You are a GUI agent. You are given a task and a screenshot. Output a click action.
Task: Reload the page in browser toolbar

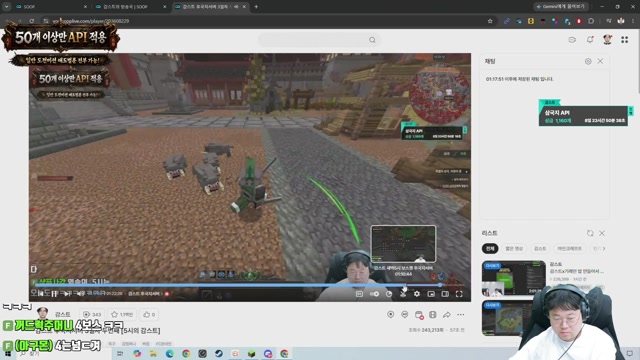pos(32,21)
